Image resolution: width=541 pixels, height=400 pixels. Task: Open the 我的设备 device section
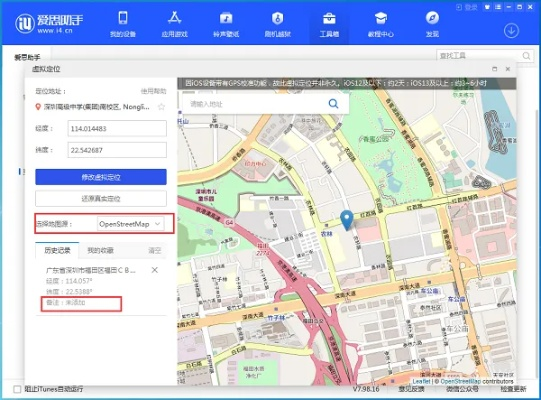[123, 24]
